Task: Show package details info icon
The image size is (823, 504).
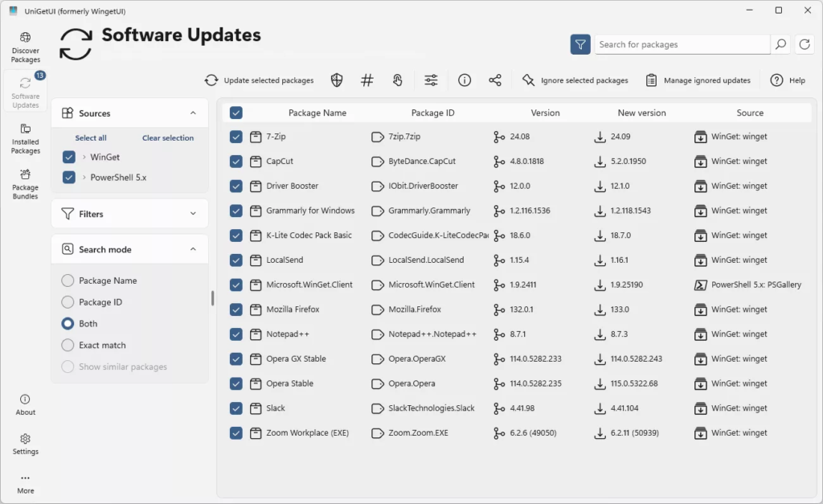Action: (x=465, y=80)
